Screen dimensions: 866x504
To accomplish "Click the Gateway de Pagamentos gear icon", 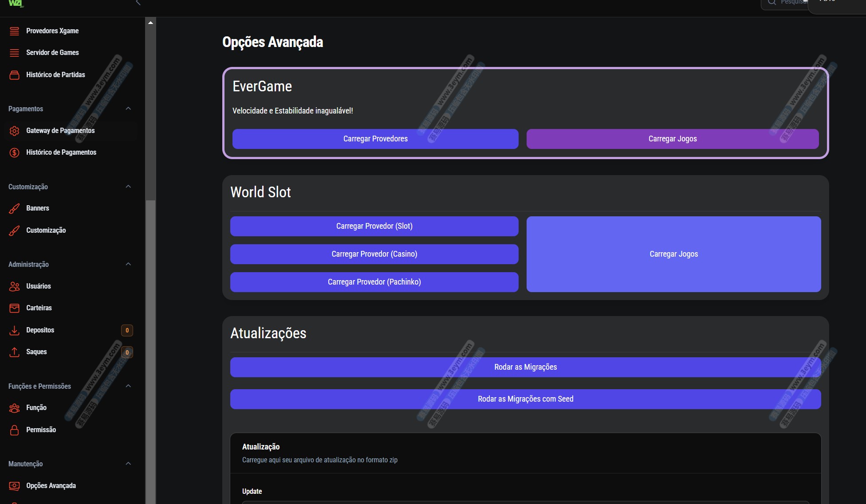I will (14, 131).
